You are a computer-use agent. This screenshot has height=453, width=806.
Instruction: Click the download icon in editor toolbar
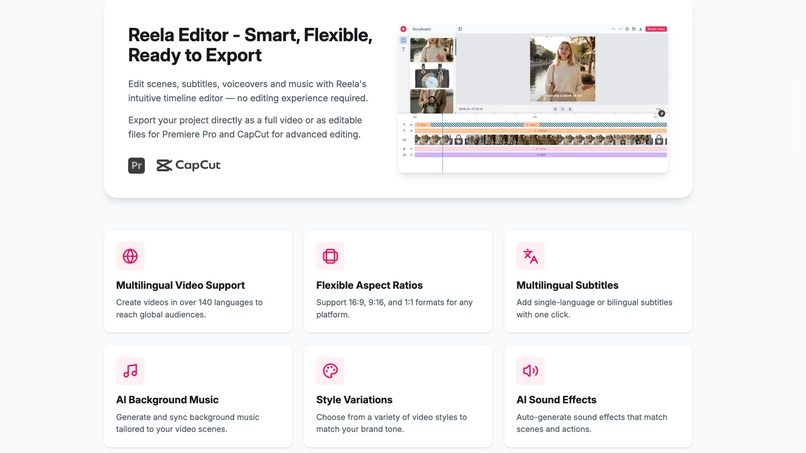[x=640, y=29]
